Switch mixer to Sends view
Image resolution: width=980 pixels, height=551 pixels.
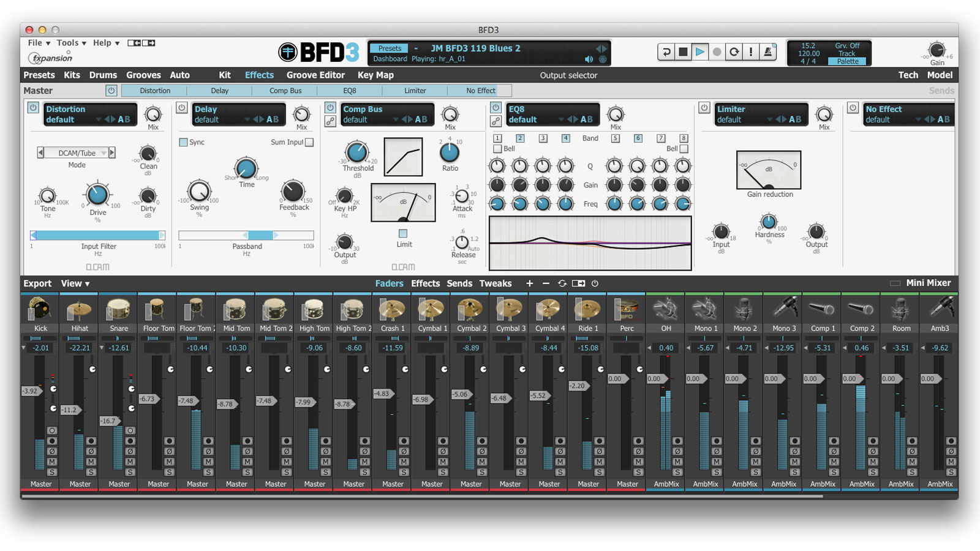click(x=459, y=283)
